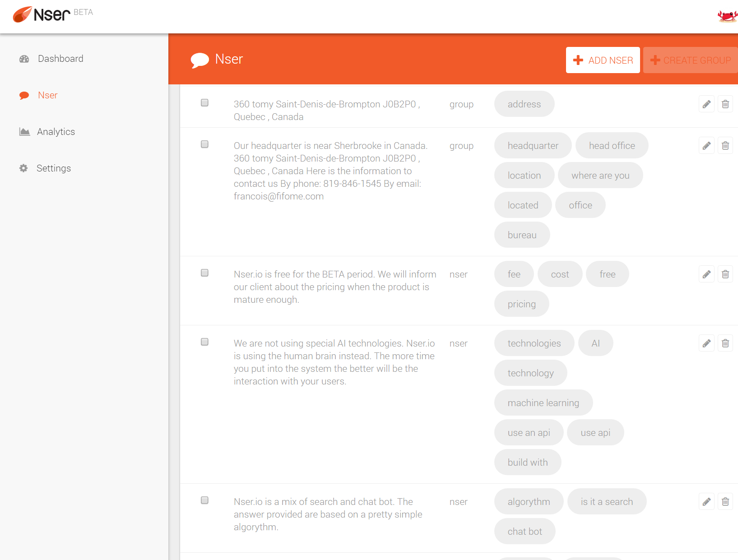Click the BETA label beside logo
Screen dimensions: 738x560
[x=83, y=12]
